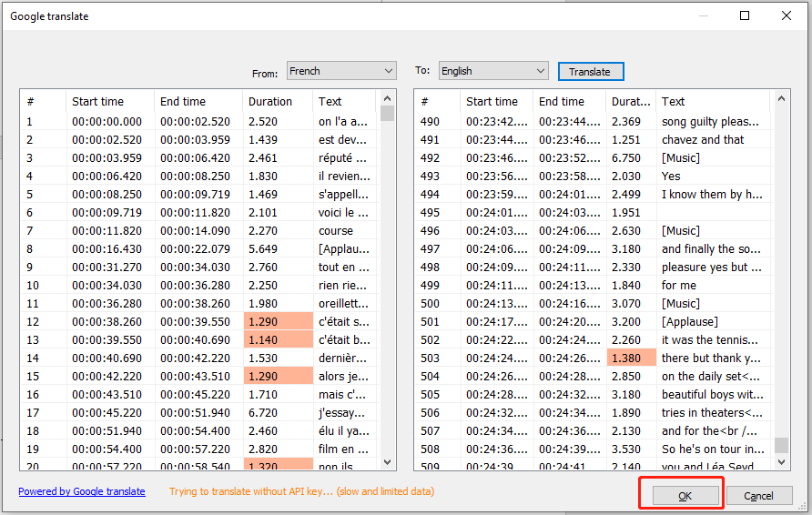Click right list scroll-down arrow

781,461
